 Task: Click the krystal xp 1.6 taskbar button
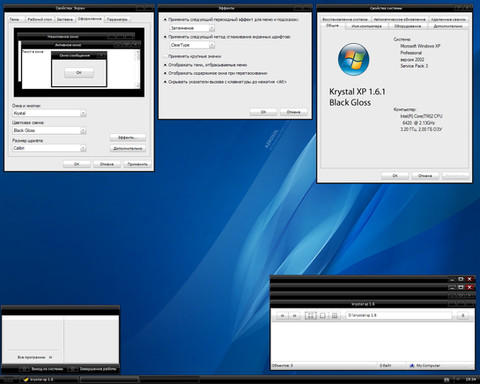tap(49, 379)
